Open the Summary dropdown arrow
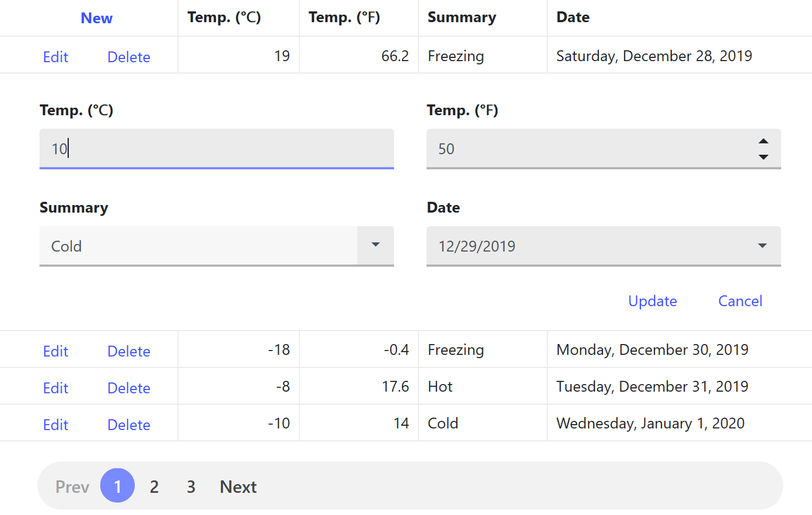Viewport: 812px width, 515px height. click(x=375, y=245)
